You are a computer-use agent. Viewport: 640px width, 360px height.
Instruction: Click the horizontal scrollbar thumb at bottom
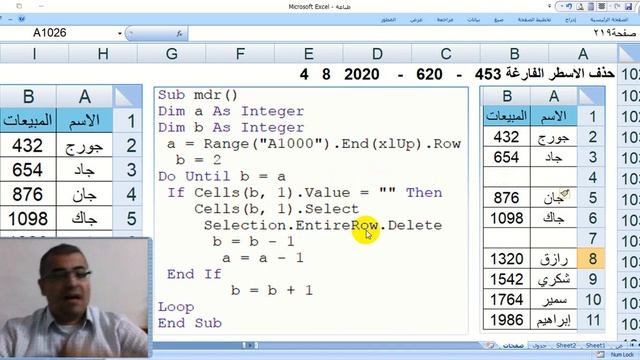pos(250,345)
